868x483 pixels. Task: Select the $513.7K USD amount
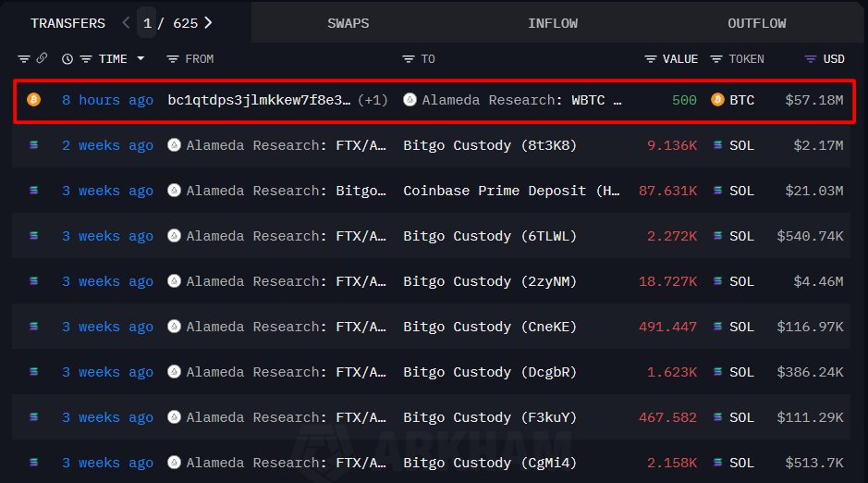[813, 464]
